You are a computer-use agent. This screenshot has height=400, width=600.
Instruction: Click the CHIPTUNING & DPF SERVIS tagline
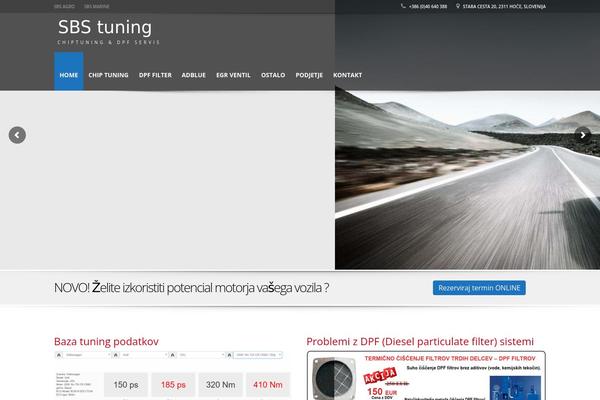[109, 42]
